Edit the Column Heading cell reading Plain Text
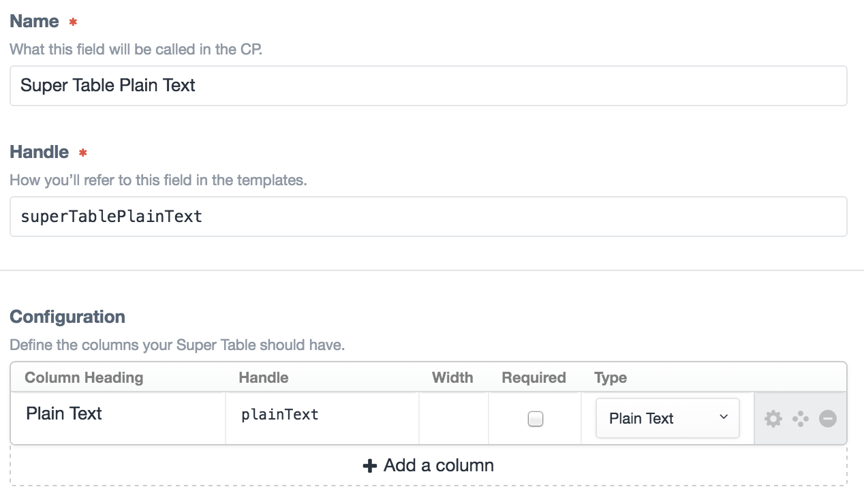Viewport: 864px width, 504px height. 118,414
